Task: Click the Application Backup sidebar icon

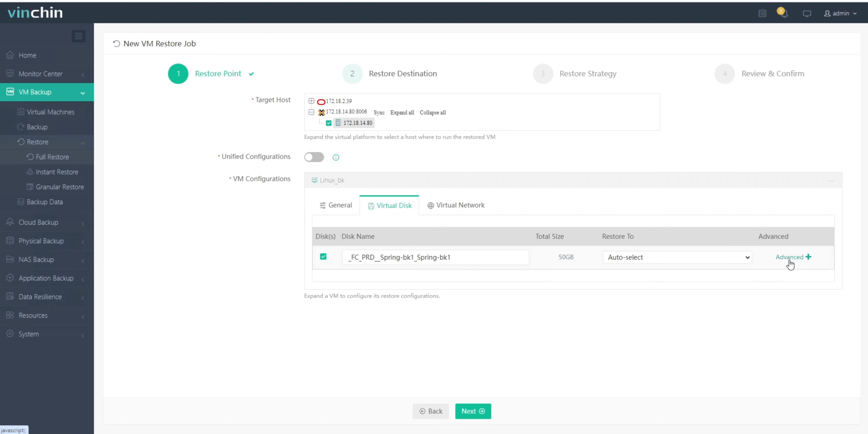Action: point(10,278)
